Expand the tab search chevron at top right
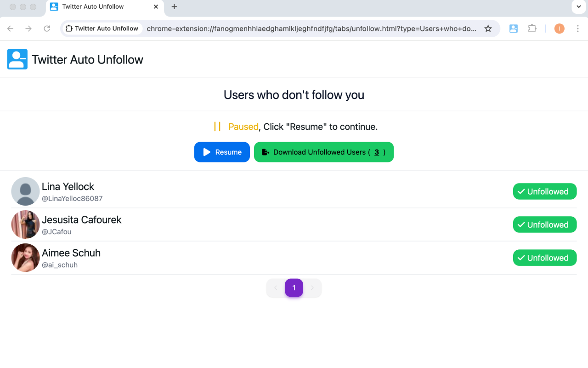The width and height of the screenshot is (588, 368). [580, 7]
